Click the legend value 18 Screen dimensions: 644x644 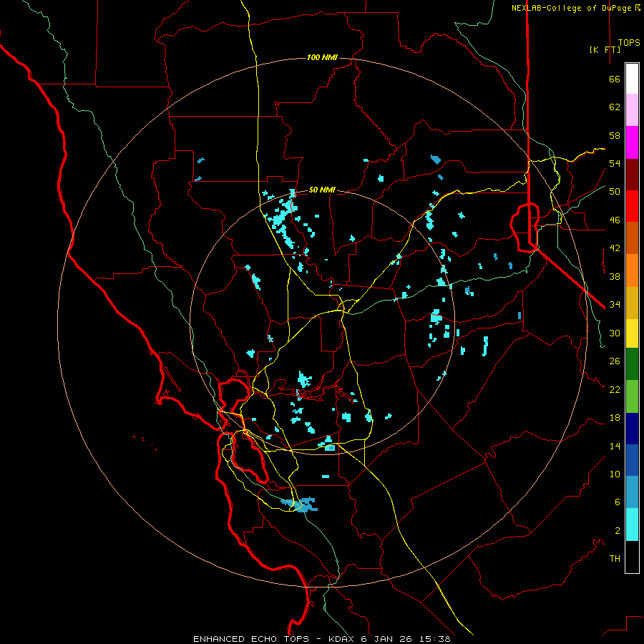[x=615, y=418]
